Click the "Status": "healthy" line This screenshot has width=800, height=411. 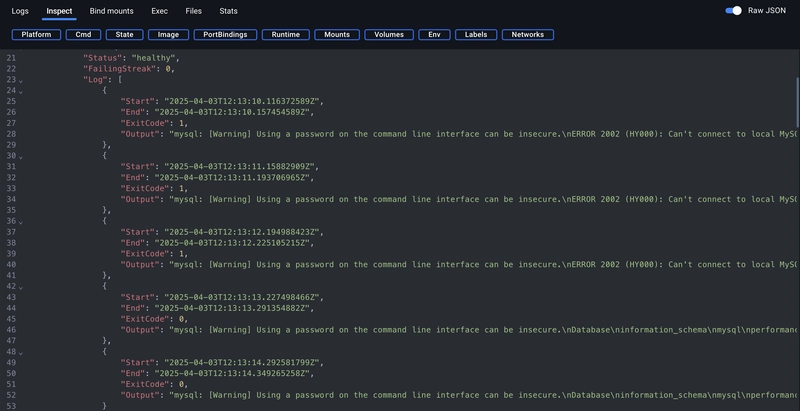pyautogui.click(x=132, y=58)
